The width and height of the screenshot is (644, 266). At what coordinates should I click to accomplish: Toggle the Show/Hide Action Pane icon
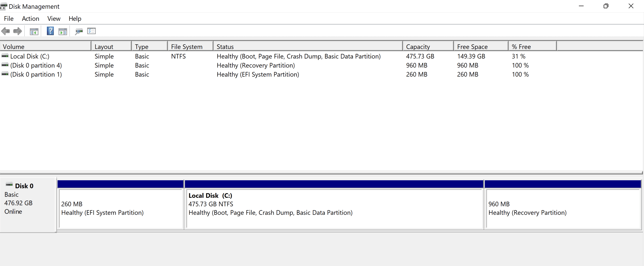63,32
